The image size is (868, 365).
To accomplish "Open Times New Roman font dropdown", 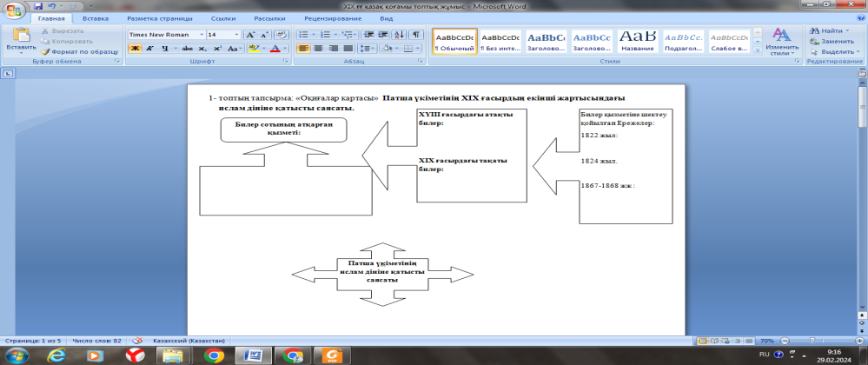I will (202, 35).
